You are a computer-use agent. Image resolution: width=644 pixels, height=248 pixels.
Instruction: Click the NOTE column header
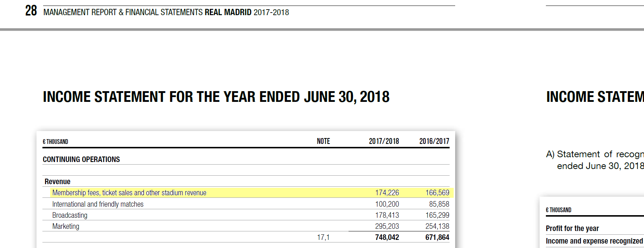point(323,141)
